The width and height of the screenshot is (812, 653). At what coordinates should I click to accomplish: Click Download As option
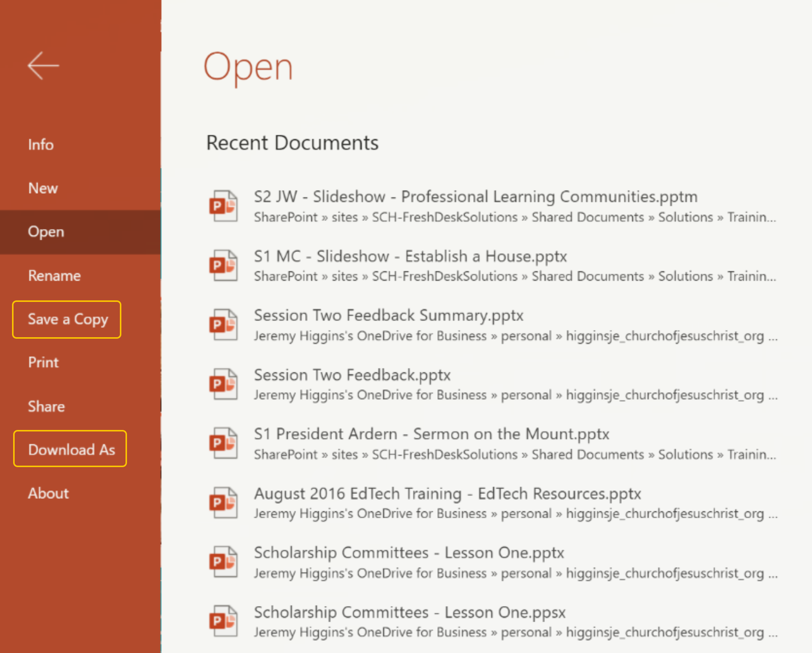click(71, 449)
